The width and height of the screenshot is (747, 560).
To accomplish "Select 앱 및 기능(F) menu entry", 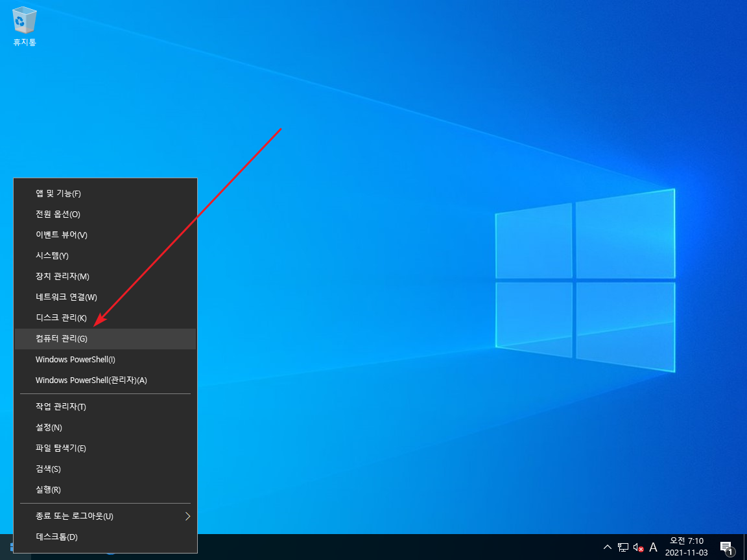I will 105,193.
